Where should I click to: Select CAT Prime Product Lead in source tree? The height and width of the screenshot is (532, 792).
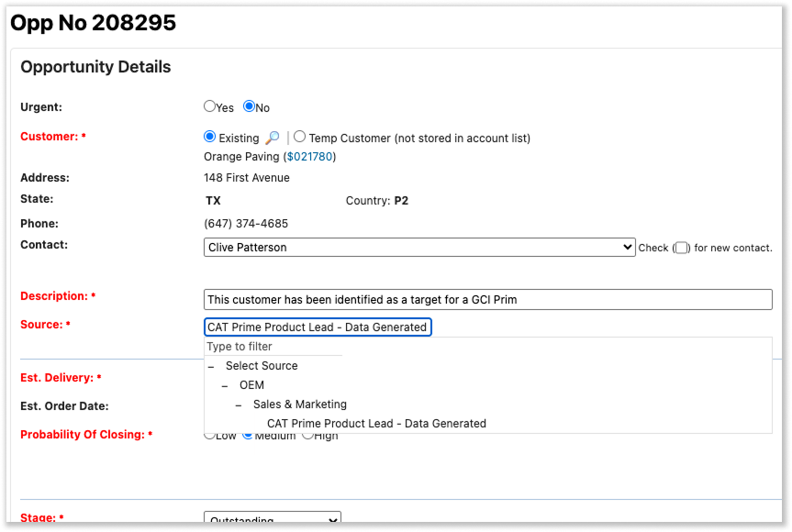pyautogui.click(x=376, y=424)
